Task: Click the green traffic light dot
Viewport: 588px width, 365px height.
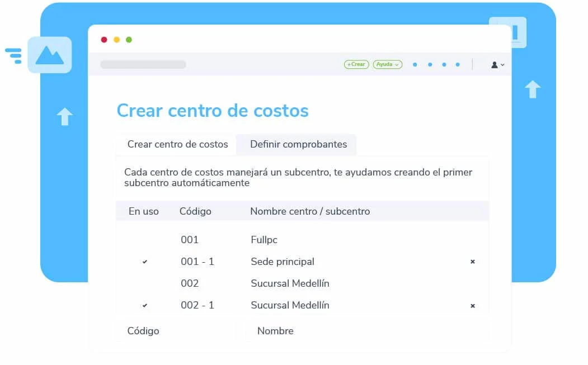Action: click(129, 40)
